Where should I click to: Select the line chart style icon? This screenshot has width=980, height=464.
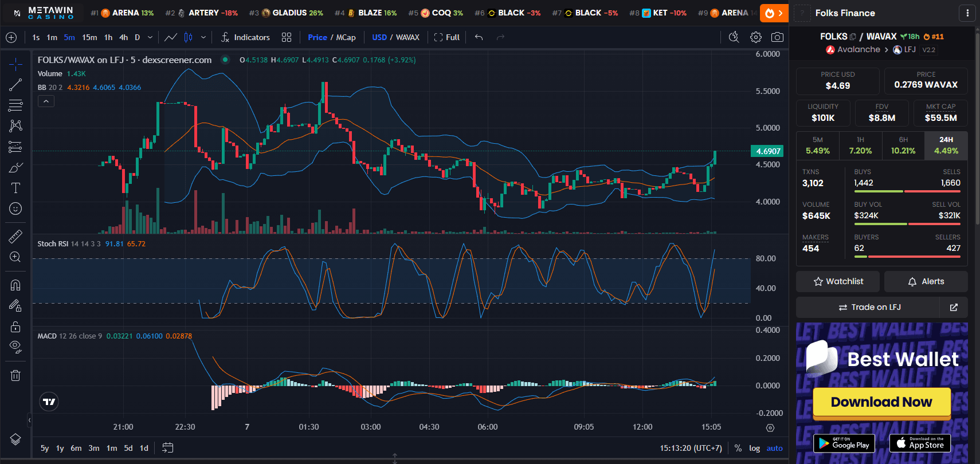coord(171,37)
